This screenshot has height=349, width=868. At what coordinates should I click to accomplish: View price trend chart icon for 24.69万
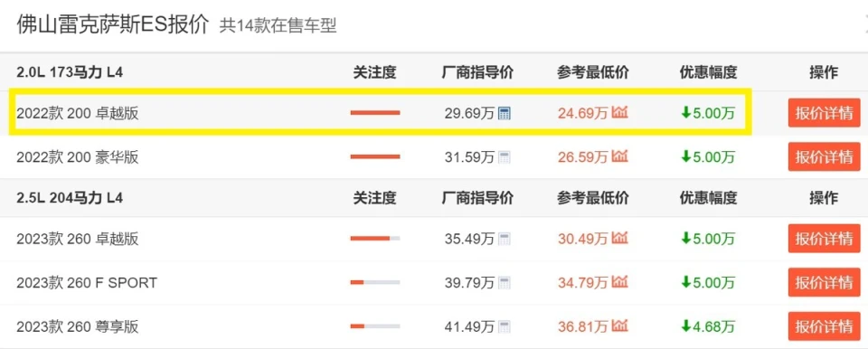[620, 113]
